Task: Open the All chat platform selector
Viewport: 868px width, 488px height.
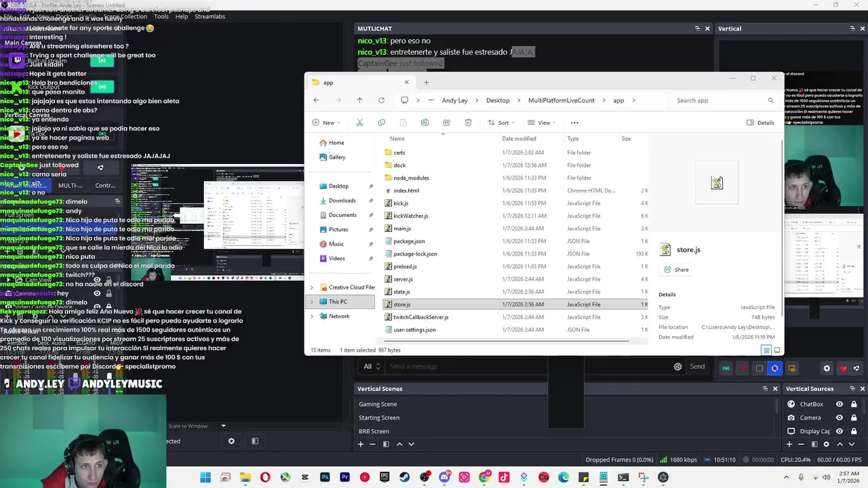Action: point(372,367)
